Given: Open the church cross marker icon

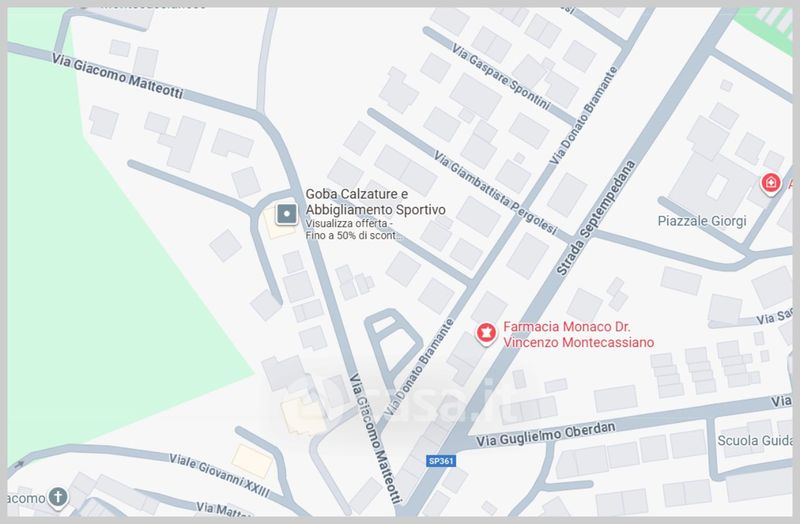Looking at the screenshot, I should [x=58, y=497].
